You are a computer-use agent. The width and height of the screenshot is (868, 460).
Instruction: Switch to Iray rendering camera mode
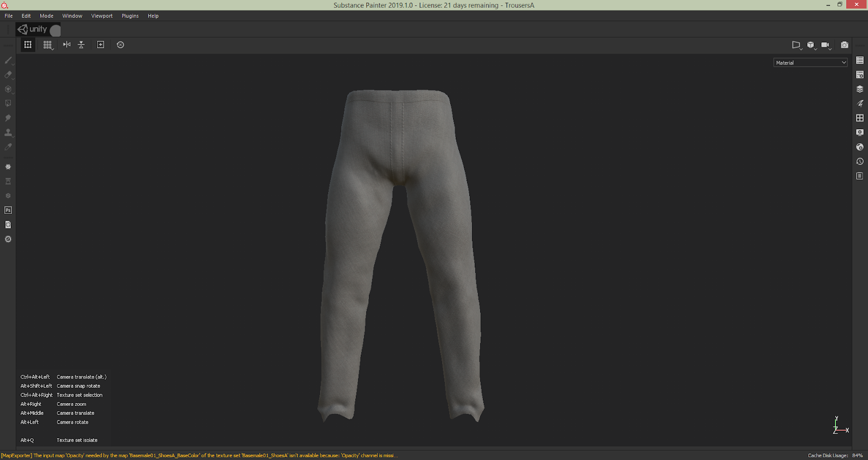pyautogui.click(x=844, y=45)
